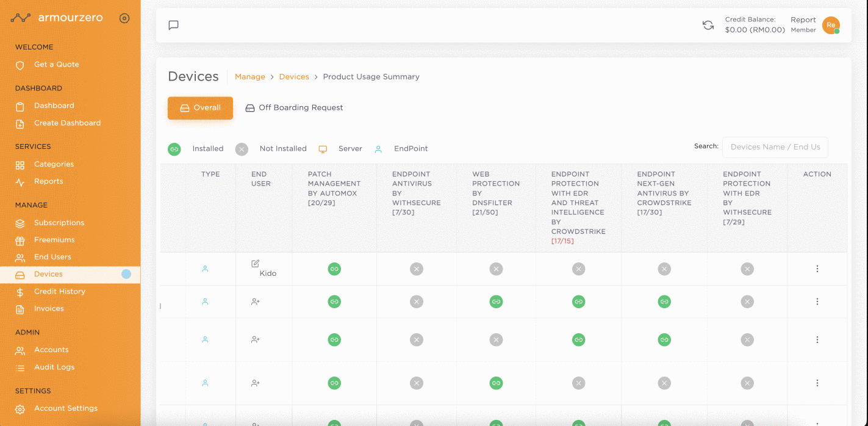The height and width of the screenshot is (426, 868).
Task: Click Kido's installed Patch Management status icon
Action: tap(334, 269)
